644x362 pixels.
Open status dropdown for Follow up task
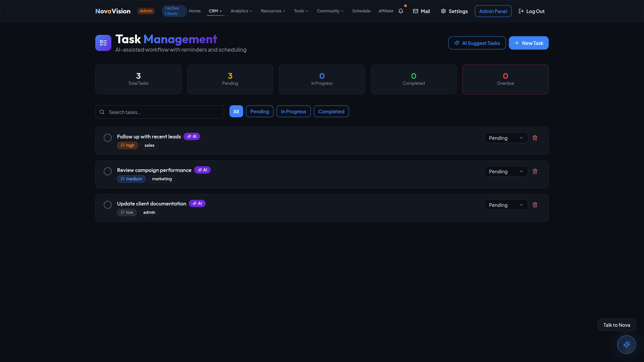(x=506, y=138)
